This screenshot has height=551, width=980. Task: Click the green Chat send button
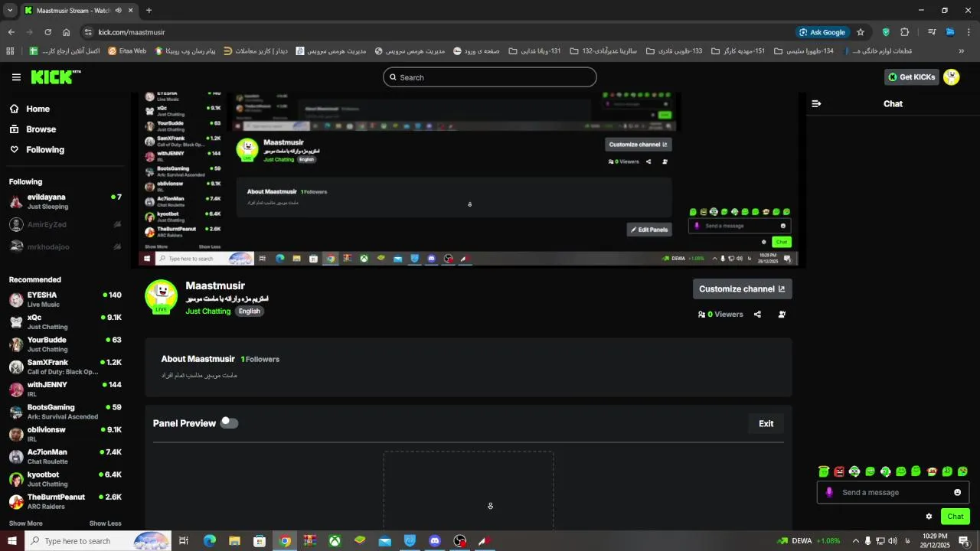click(955, 517)
